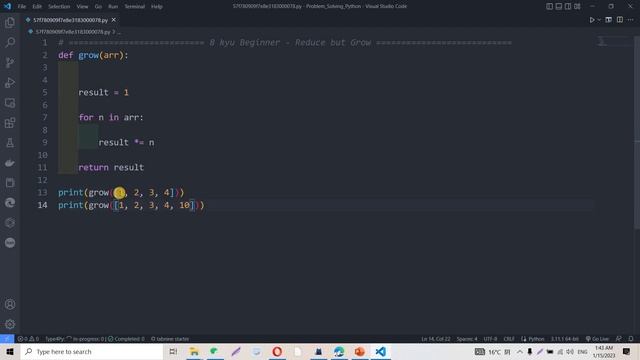The width and height of the screenshot is (640, 360).
Task: Open the Accounts menu in activity bar
Action: coord(10,304)
